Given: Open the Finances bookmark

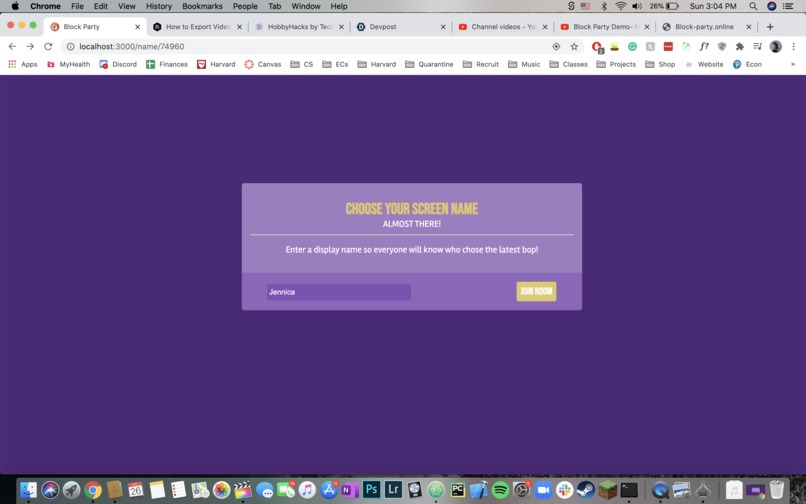Looking at the screenshot, I should point(167,64).
